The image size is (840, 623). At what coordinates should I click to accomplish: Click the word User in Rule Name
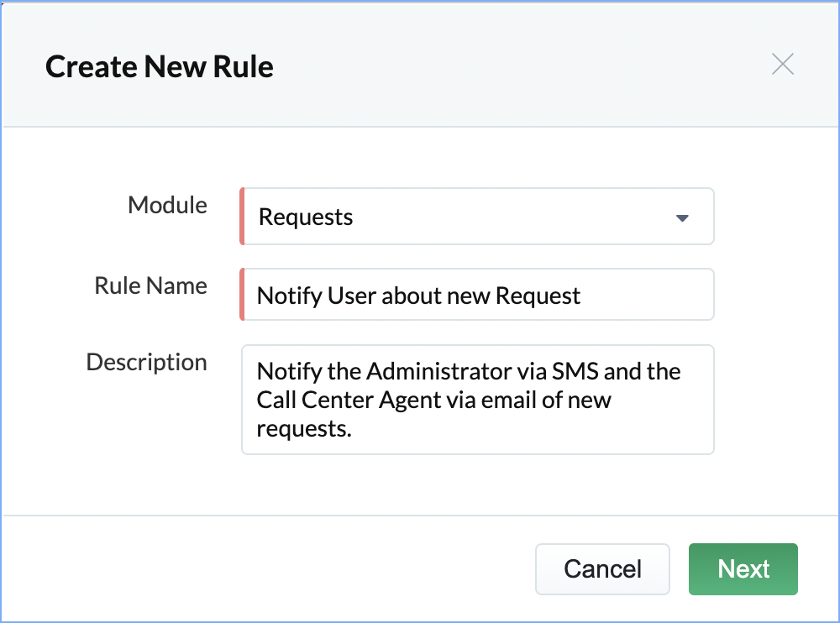(x=352, y=296)
